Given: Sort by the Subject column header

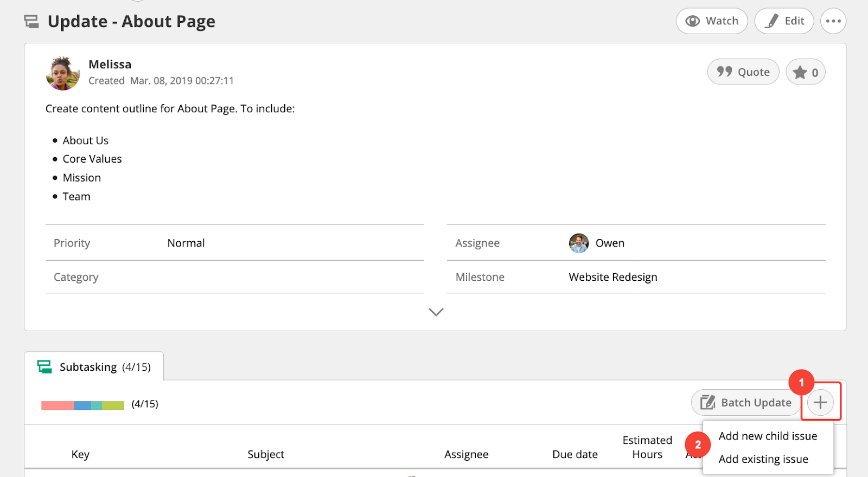Looking at the screenshot, I should 266,454.
